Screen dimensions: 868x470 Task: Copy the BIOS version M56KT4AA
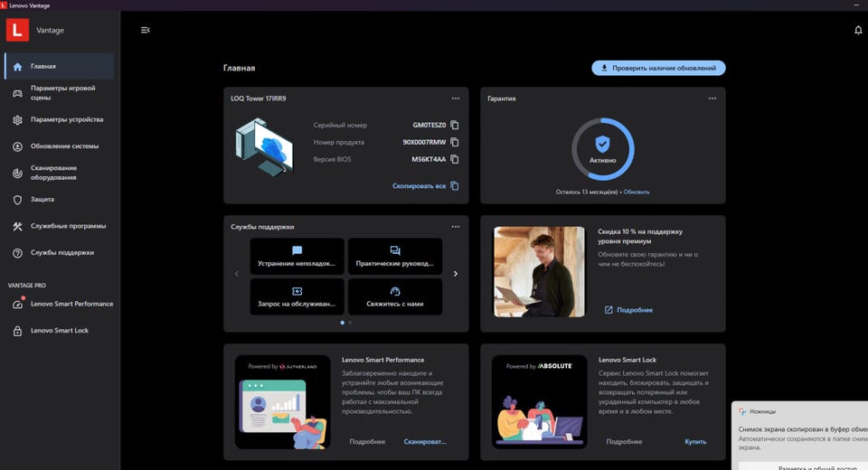pyautogui.click(x=455, y=159)
